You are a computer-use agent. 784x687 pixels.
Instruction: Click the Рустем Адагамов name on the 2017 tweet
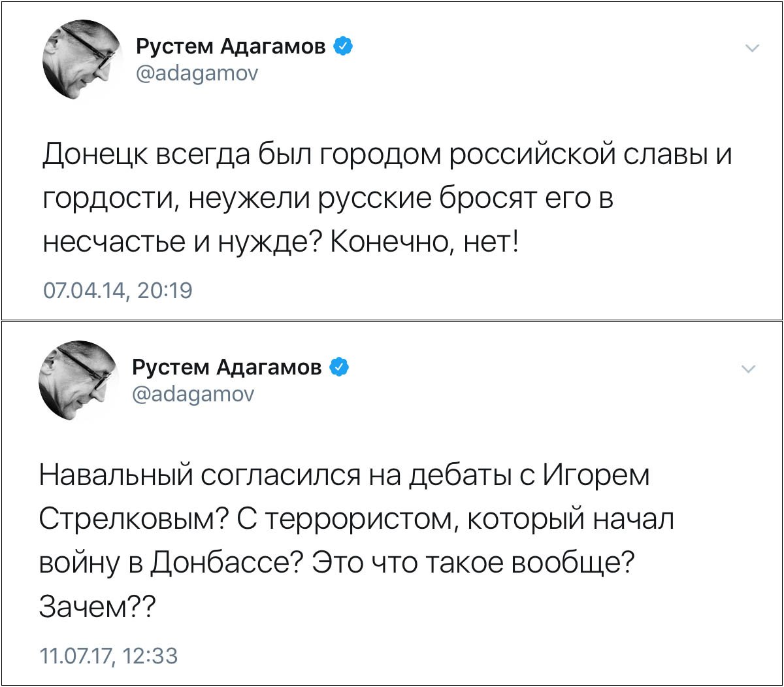[227, 367]
